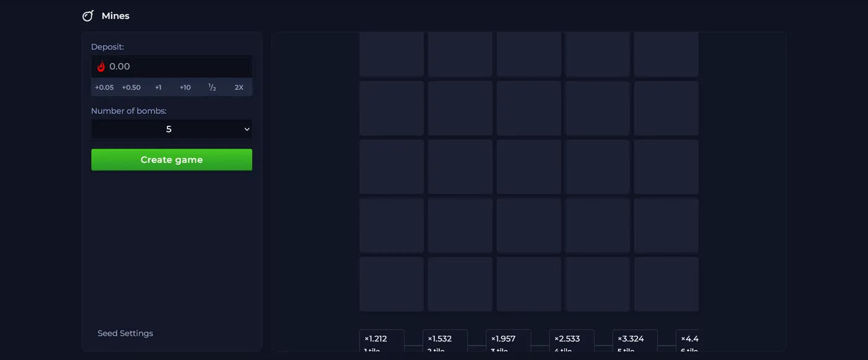Focus the Deposit amount input field
This screenshot has height=360, width=868.
coord(172,66)
